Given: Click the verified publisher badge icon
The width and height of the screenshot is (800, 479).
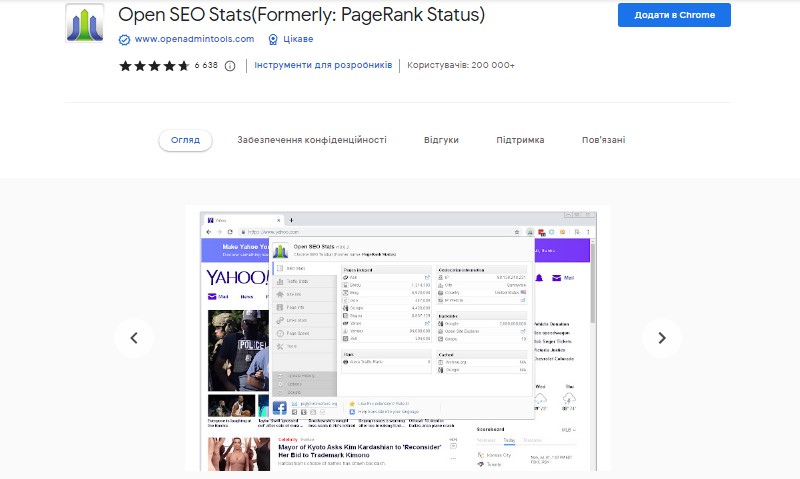Looking at the screenshot, I should [124, 40].
